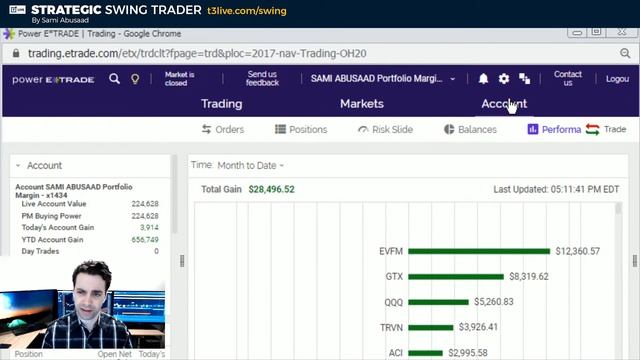
Task: Click the Contact us link
Action: tap(568, 78)
